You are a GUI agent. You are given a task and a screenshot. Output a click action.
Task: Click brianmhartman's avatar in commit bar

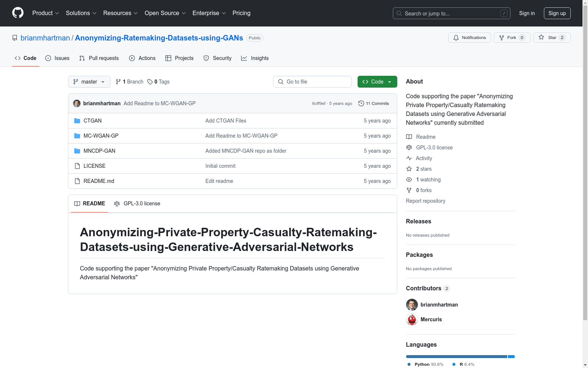[77, 103]
